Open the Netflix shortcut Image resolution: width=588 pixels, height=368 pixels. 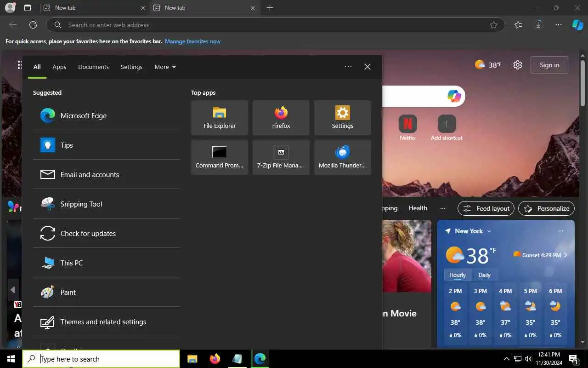407,127
